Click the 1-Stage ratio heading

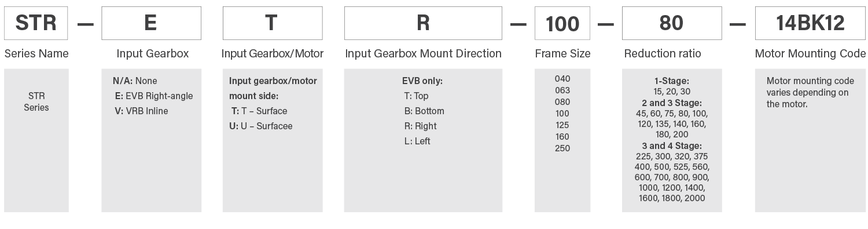(x=672, y=81)
